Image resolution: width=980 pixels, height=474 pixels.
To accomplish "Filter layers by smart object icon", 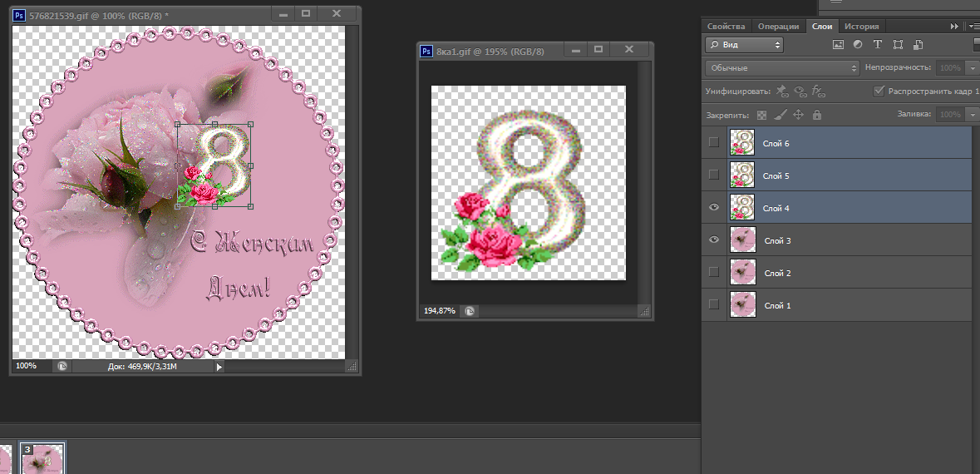I will tap(918, 45).
